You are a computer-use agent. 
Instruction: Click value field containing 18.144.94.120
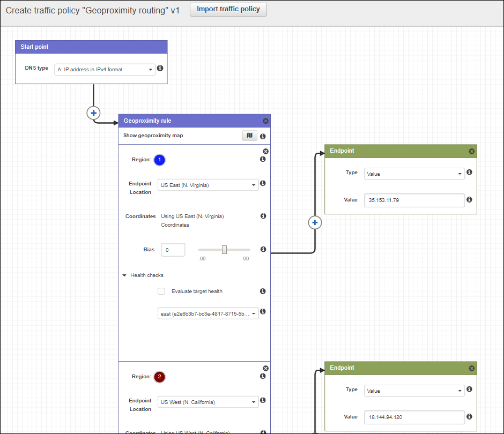tap(414, 417)
